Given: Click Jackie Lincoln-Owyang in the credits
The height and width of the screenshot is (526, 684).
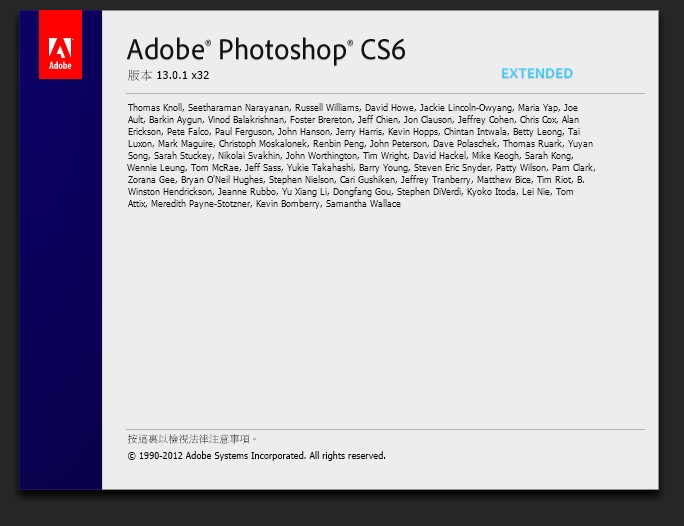Looking at the screenshot, I should point(466,108).
